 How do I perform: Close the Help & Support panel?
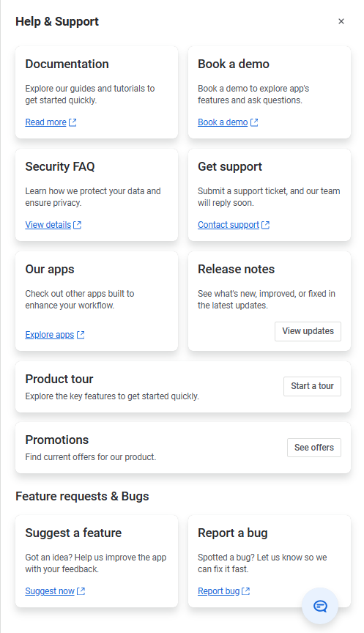pyautogui.click(x=341, y=21)
